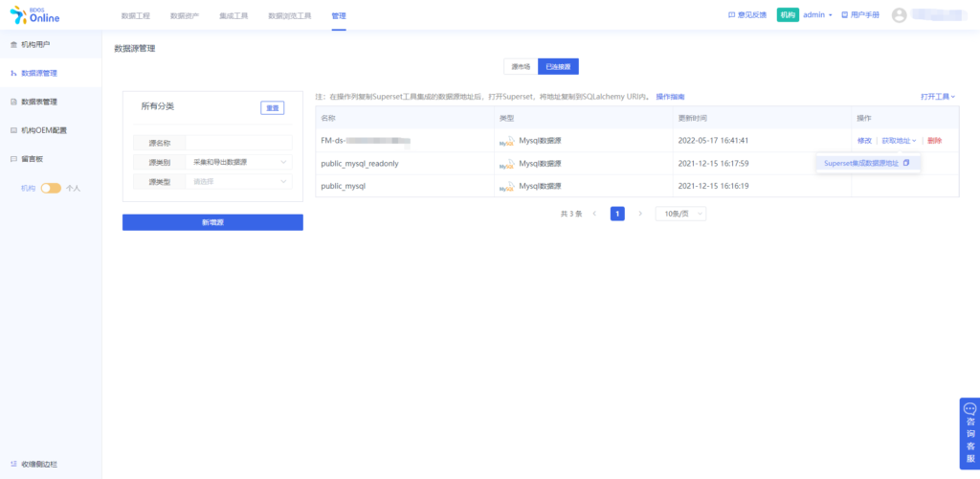This screenshot has width=980, height=479.
Task: Open the 集成工具 top tab
Action: pyautogui.click(x=234, y=16)
